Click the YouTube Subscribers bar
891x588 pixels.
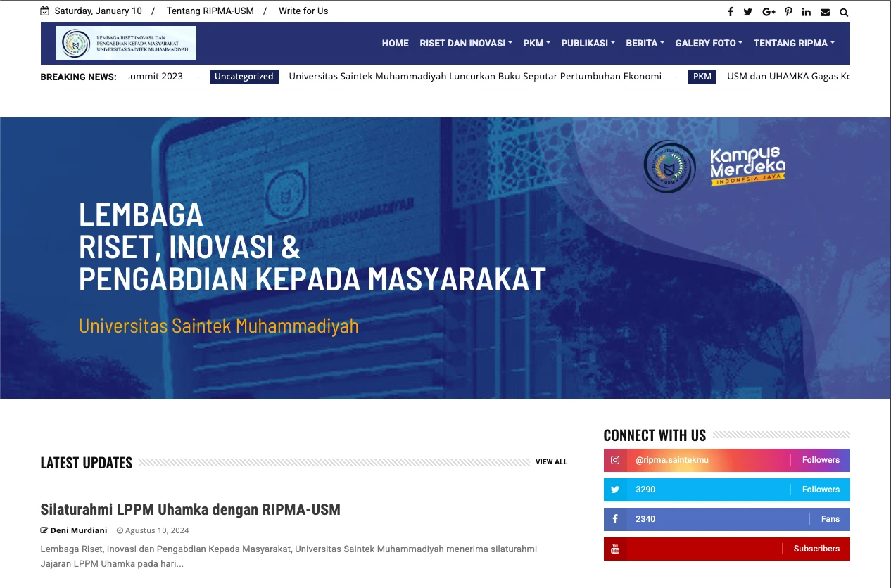pos(726,549)
